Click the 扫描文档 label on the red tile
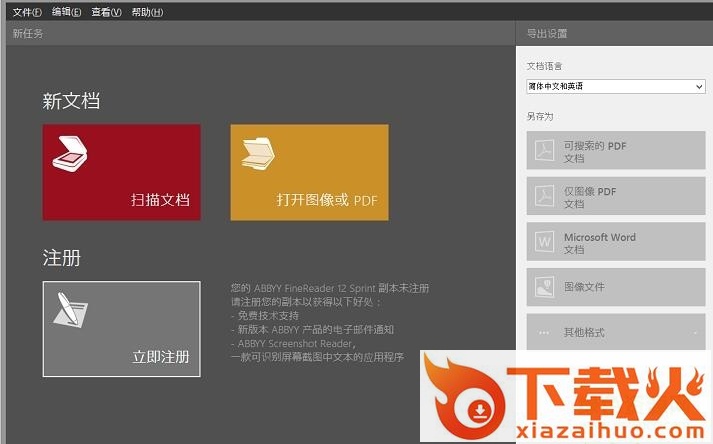The height and width of the screenshot is (444, 713). pyautogui.click(x=160, y=200)
